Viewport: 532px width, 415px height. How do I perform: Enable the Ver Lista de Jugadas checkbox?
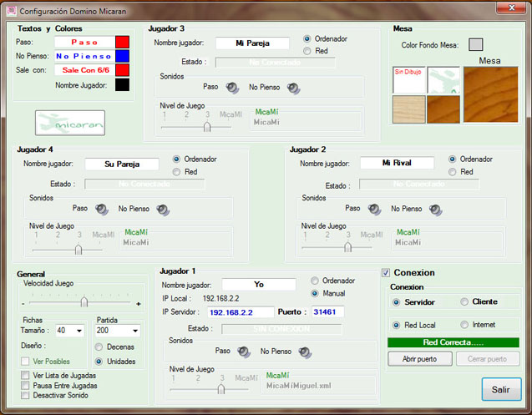(25, 376)
